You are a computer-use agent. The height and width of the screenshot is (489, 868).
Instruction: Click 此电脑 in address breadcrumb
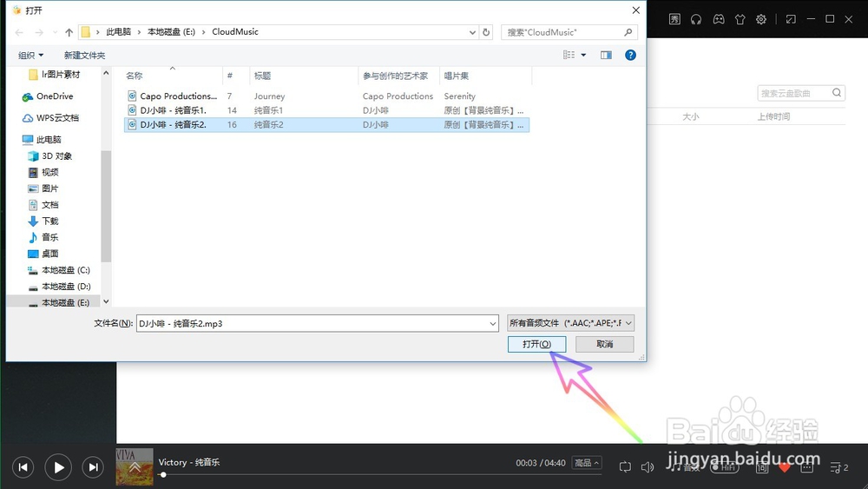[x=118, y=31]
